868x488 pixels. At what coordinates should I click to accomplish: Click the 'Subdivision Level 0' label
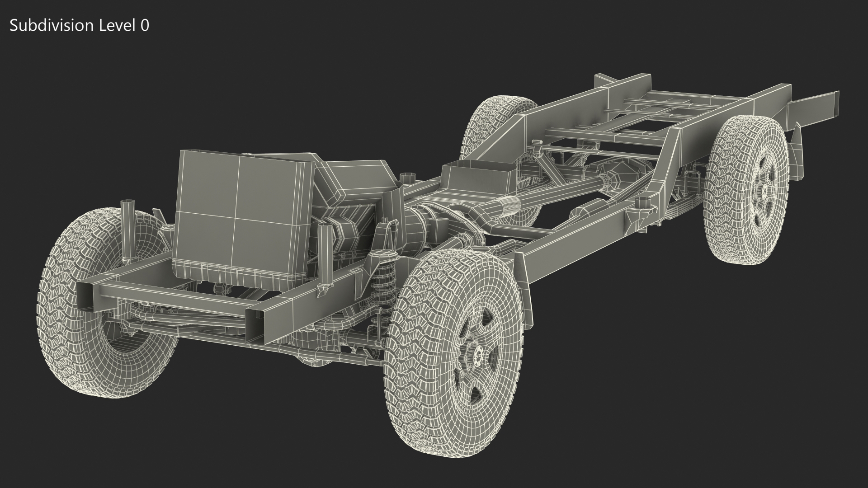(x=79, y=26)
